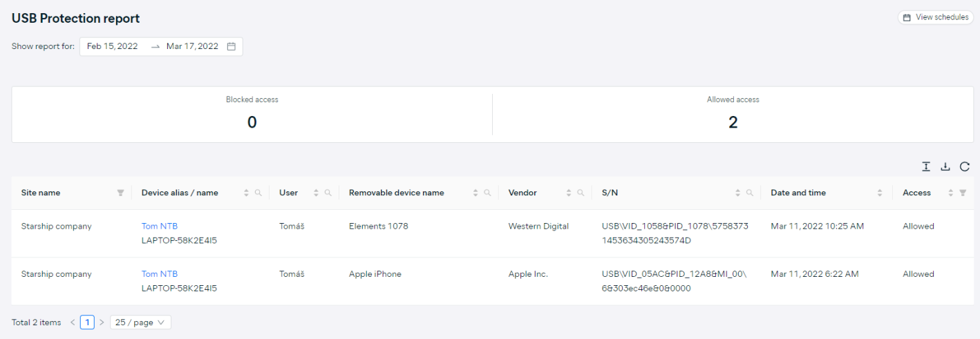This screenshot has width=980, height=339.
Task: Click View schedules button
Action: coord(936,17)
